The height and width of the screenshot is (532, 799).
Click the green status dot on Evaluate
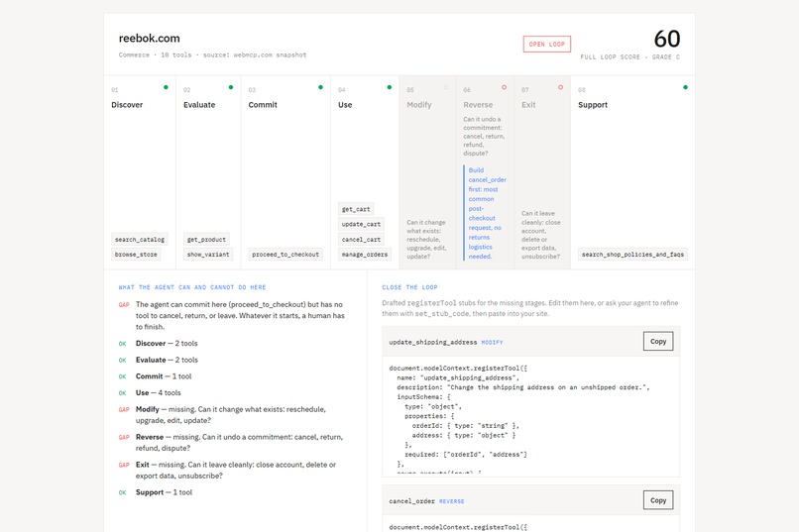(x=231, y=87)
